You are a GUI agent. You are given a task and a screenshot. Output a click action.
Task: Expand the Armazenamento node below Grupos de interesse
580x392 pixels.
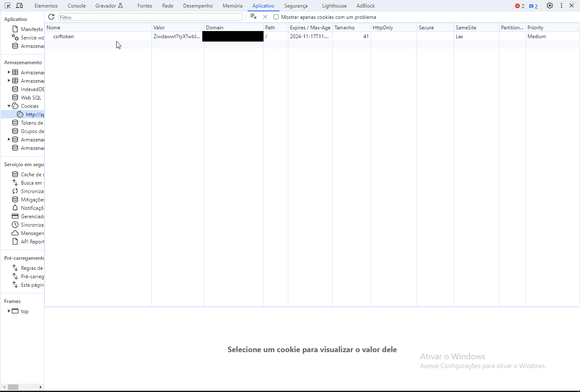point(9,139)
